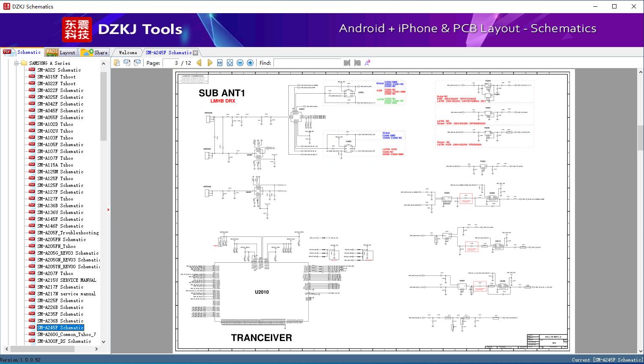Click PDF icon beside SM-A146P Schematic
The width and height of the screenshot is (644, 364).
(32, 226)
